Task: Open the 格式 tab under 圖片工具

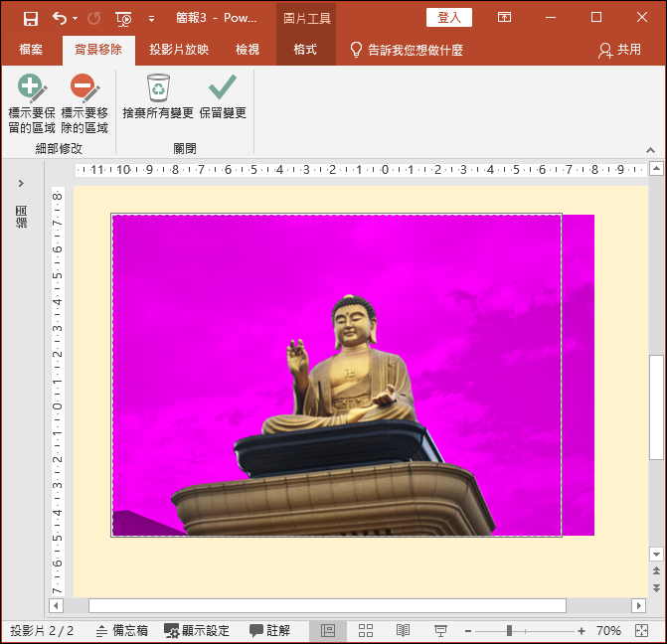Action: coord(305,50)
